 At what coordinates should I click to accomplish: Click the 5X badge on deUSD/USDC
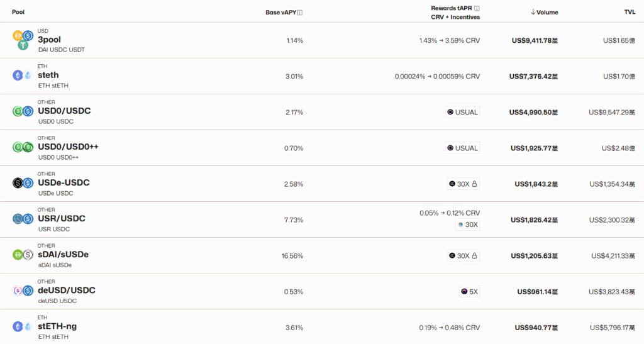(470, 292)
